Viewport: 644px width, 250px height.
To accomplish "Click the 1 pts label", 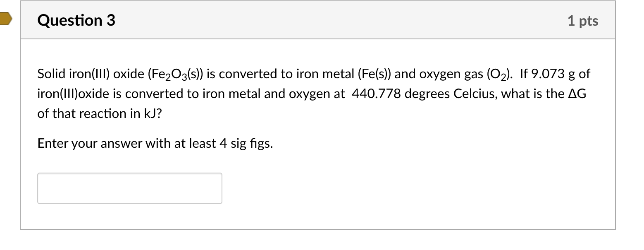I will tap(584, 21).
